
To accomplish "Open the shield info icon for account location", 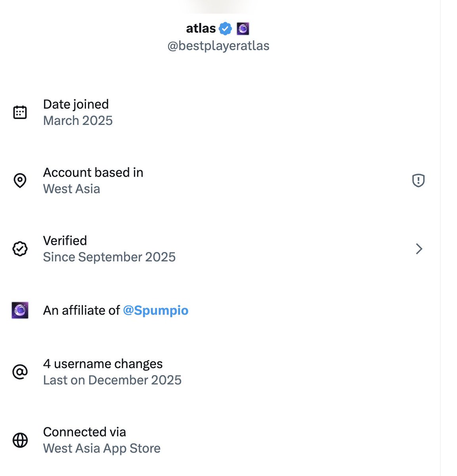I will coord(418,180).
